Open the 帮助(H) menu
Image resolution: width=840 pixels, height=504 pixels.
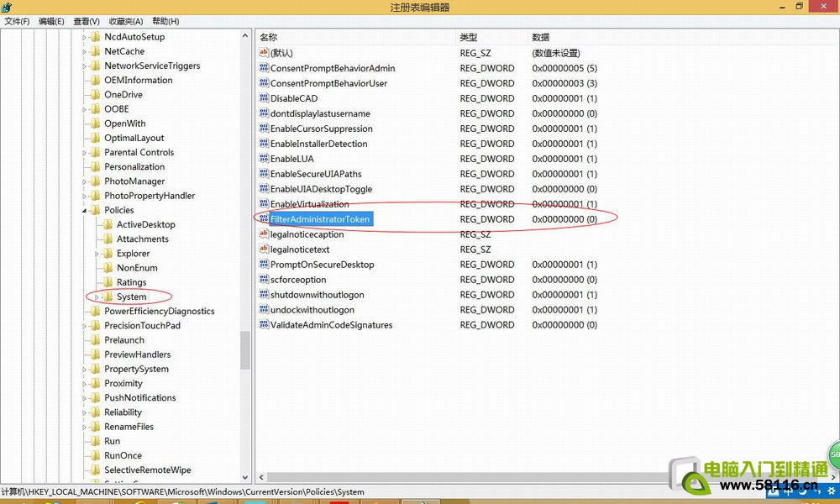pos(165,22)
